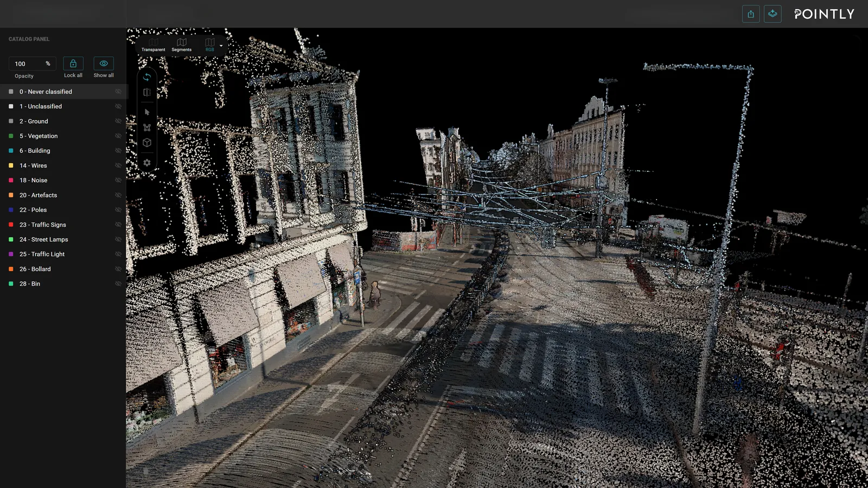The height and width of the screenshot is (488, 868).
Task: Toggle visibility of 23 - Traffic Signs
Action: (x=118, y=224)
